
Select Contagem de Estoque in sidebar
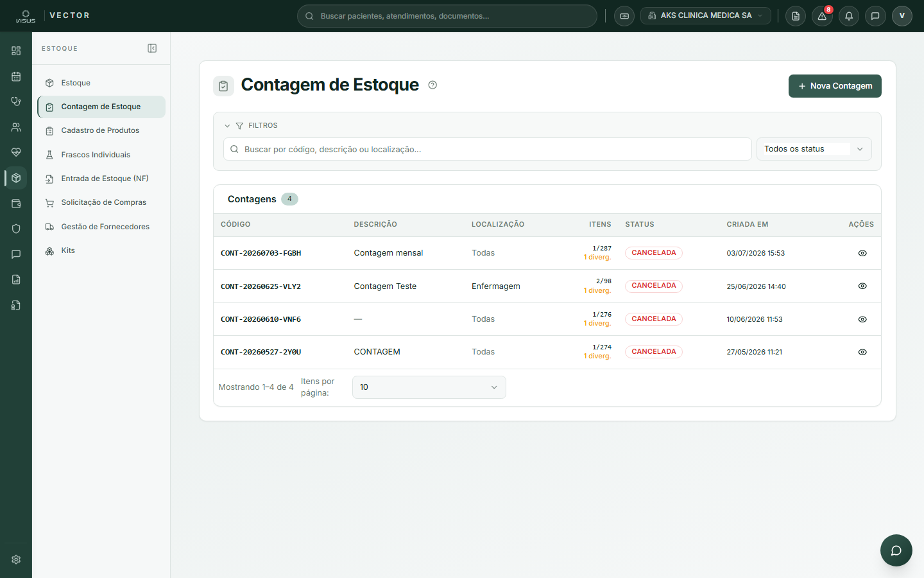pyautogui.click(x=101, y=107)
